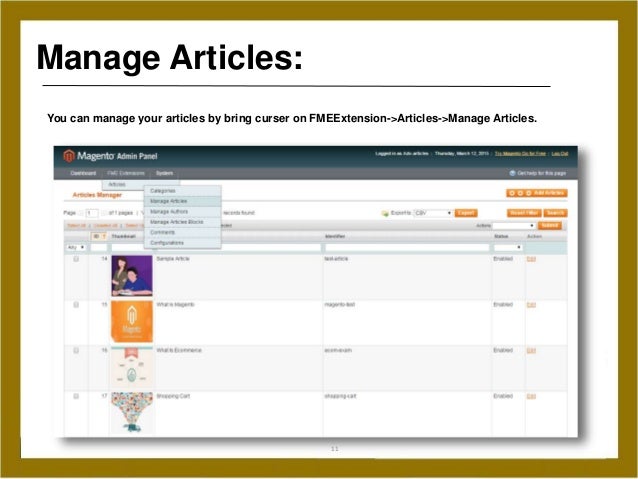This screenshot has height=479, width=638.
Task: Sort by the Status column header
Action: (501, 236)
